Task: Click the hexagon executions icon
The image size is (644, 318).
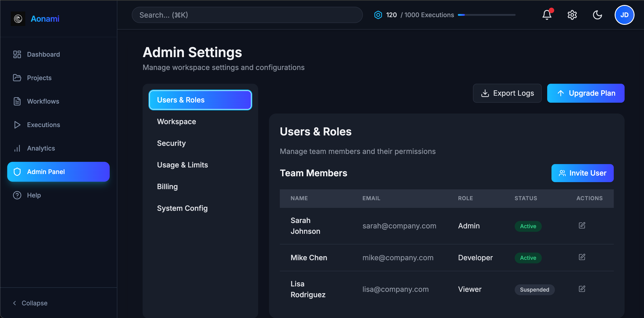Action: tap(378, 15)
